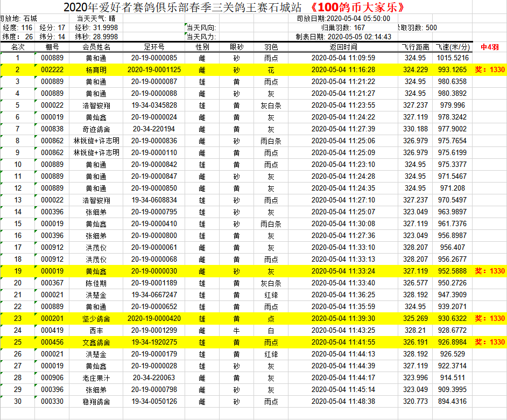
Task: Click the 足环号 column header
Action: [154, 47]
